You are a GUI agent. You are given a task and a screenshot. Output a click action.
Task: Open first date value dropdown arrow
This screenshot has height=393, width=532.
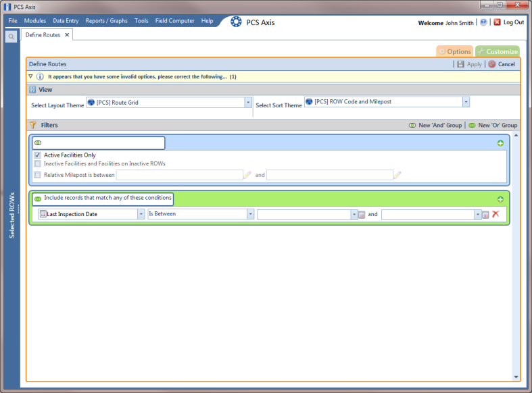[354, 215]
